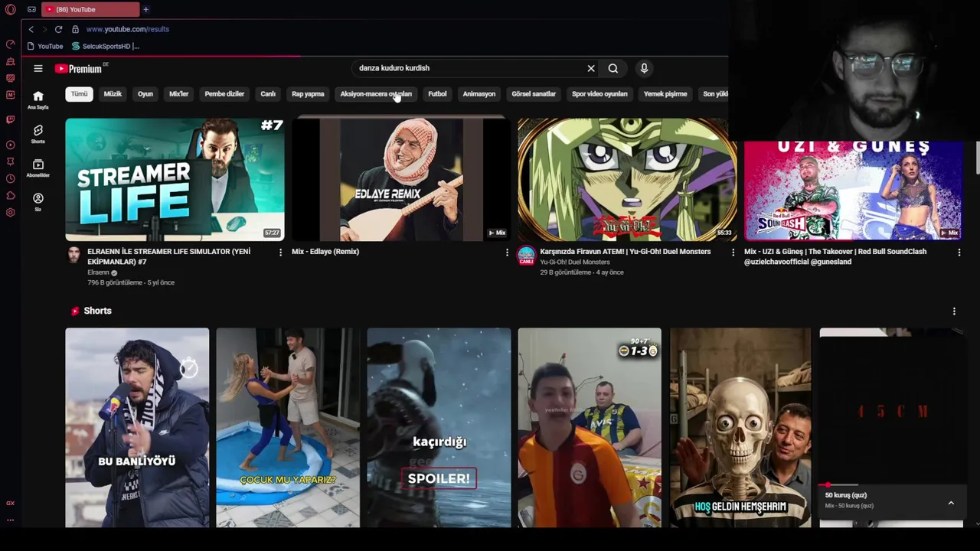Screen dimensions: 980x551
Task: Select the Animasyon filter chip
Action: pos(479,94)
